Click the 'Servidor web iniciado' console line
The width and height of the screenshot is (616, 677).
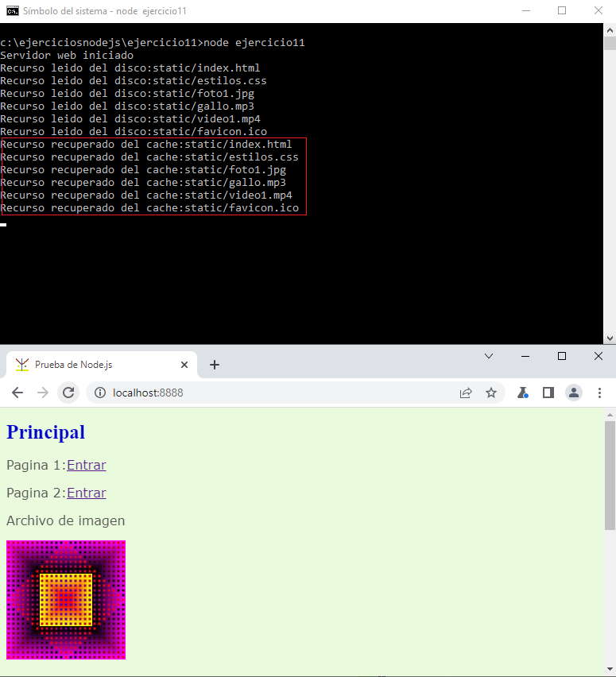click(67, 56)
